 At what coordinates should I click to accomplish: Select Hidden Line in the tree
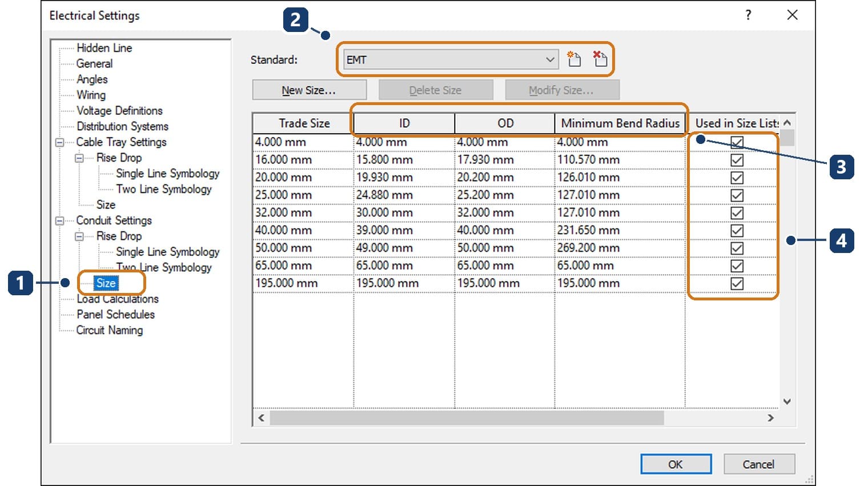(104, 48)
